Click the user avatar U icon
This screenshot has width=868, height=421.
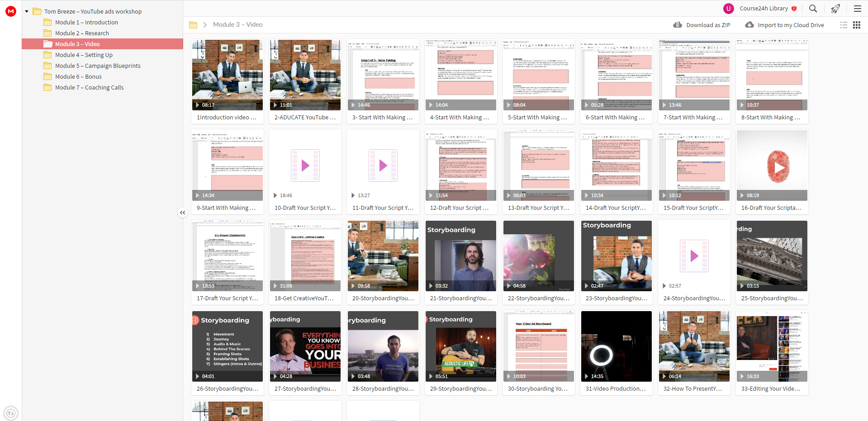coord(728,9)
